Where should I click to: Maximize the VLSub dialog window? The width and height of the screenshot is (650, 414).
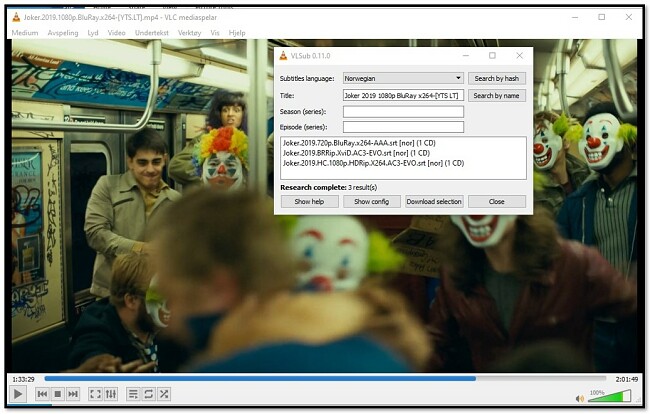click(x=492, y=56)
